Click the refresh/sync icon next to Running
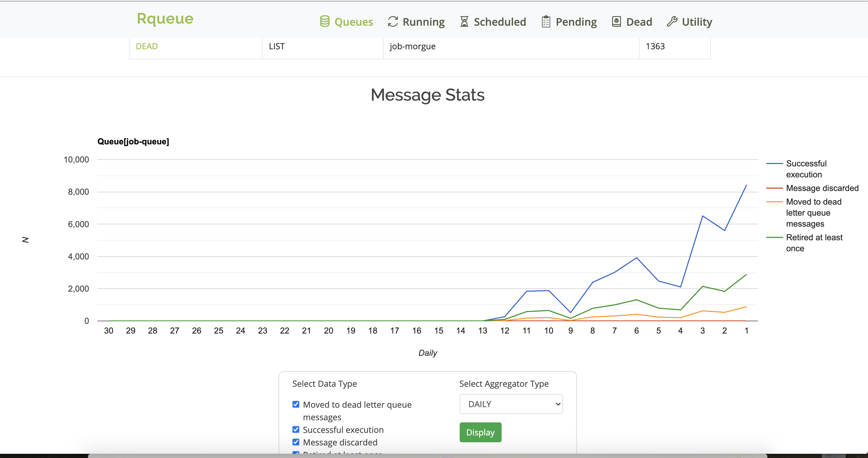This screenshot has width=868, height=458. [x=392, y=21]
